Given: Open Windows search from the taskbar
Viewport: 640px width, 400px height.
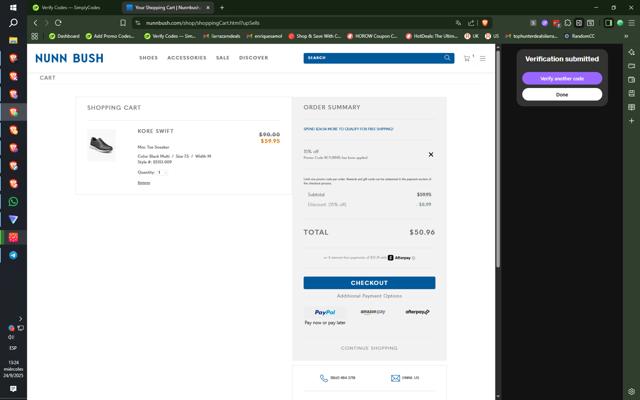Looking at the screenshot, I should point(13,23).
